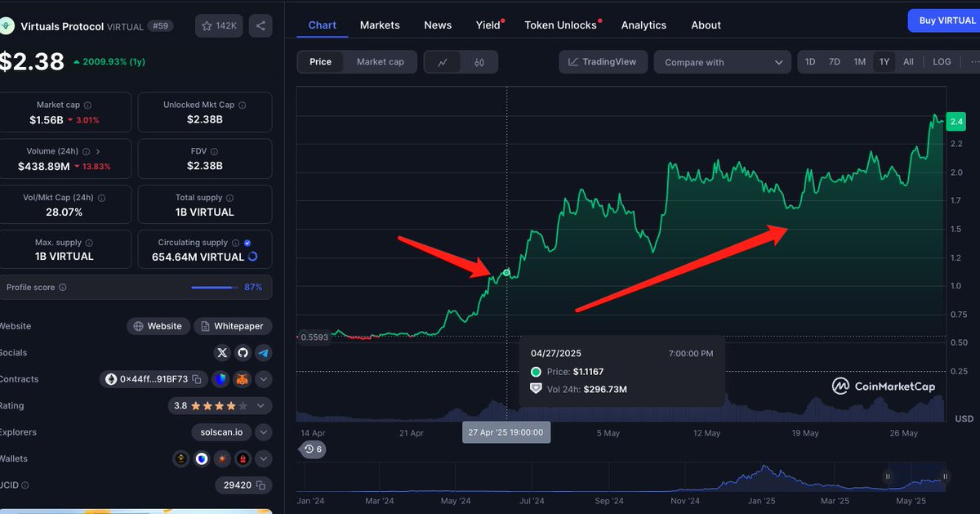
Task: Open the Chart tab
Action: coord(323,25)
